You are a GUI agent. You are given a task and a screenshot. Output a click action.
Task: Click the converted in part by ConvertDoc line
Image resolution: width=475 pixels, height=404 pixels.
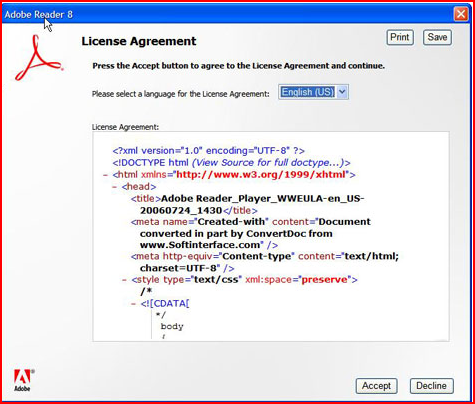click(x=236, y=233)
